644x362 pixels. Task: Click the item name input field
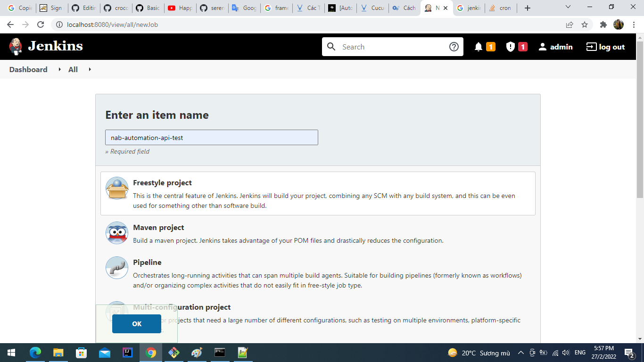point(212,138)
